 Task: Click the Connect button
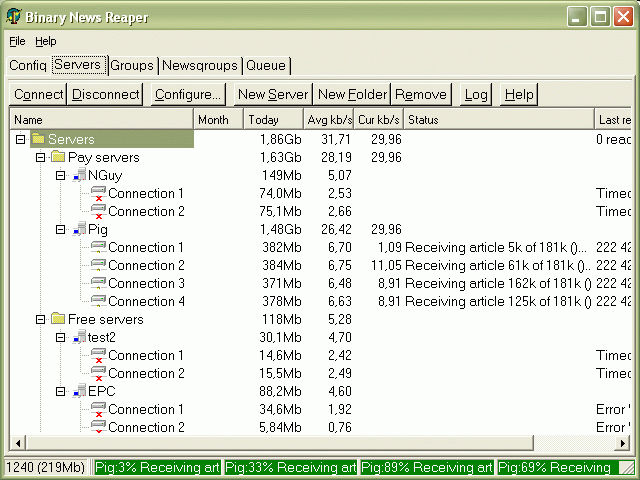[x=38, y=94]
